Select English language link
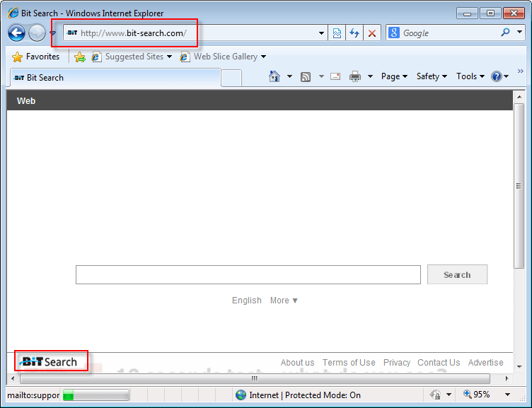532x408 pixels. coord(247,301)
